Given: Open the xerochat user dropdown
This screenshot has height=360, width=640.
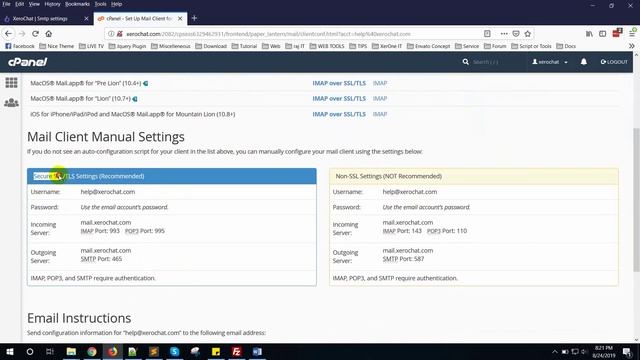Looking at the screenshot, I should coord(550,62).
